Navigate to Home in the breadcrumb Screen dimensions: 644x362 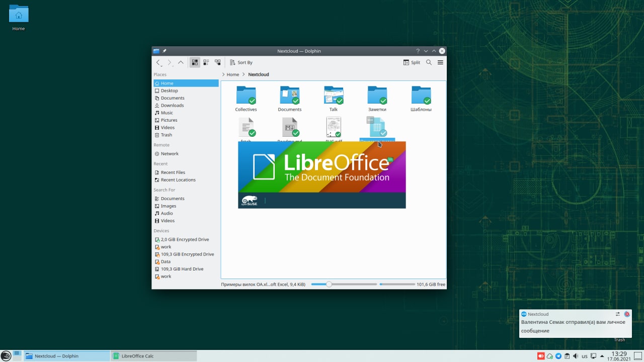point(233,74)
